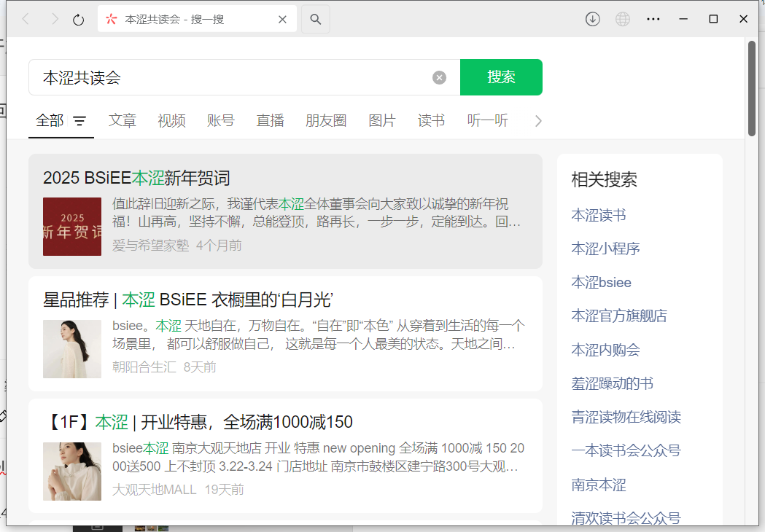The image size is (765, 532).
Task: Expand more tabs with right chevron
Action: click(x=538, y=121)
